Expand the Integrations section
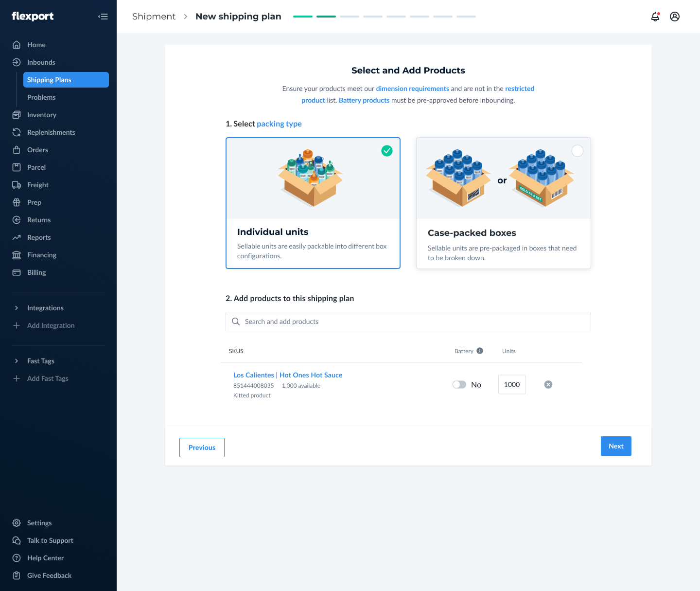This screenshot has height=591, width=700. tap(17, 308)
